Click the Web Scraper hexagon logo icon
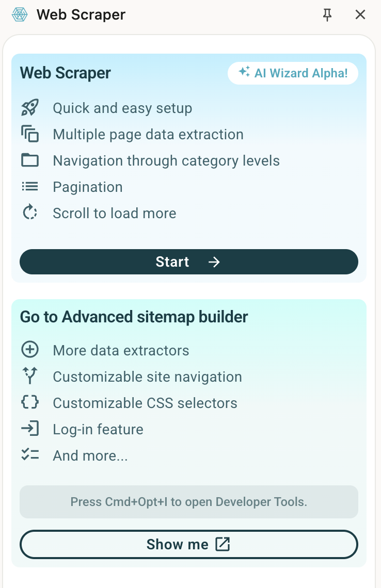Screen dimensions: 381x588 pyautogui.click(x=19, y=15)
